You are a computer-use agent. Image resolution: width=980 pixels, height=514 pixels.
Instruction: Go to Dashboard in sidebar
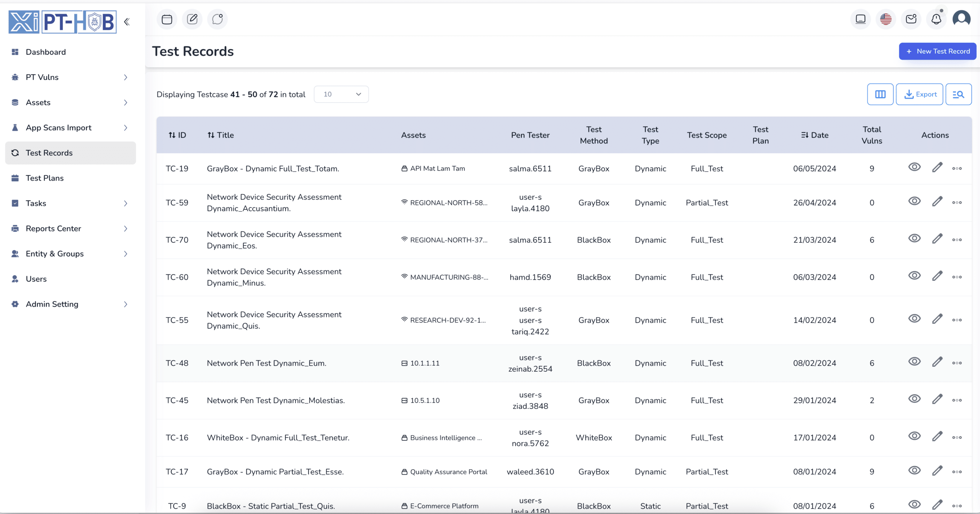(x=70, y=52)
